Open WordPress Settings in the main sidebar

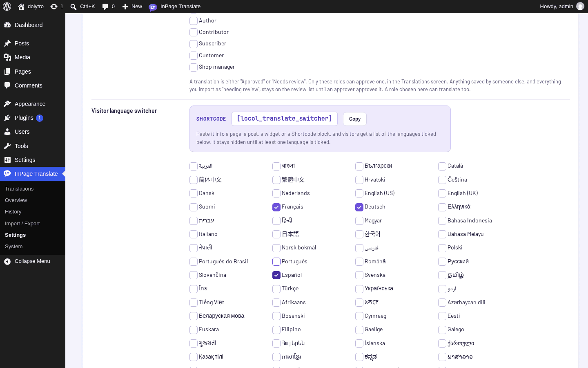coord(33,160)
